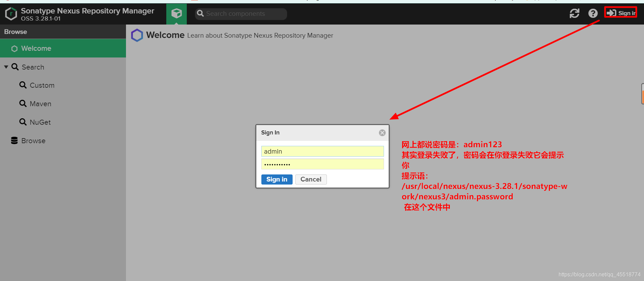Click the Sign in button in the header

621,13
